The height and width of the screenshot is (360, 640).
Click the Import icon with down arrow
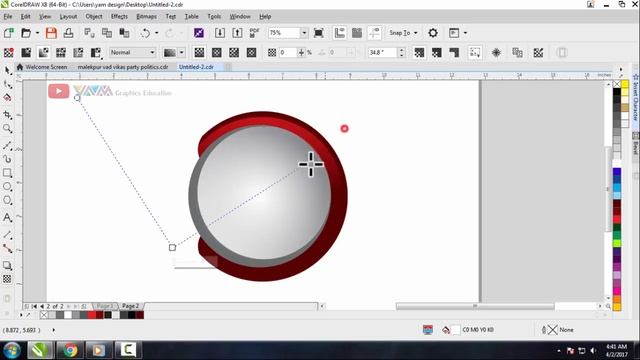[220, 33]
